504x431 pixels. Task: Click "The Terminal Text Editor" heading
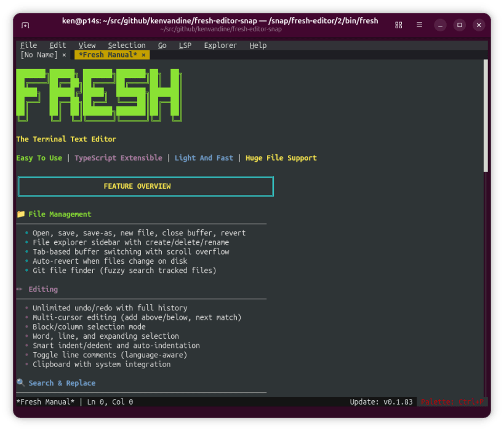click(x=66, y=139)
